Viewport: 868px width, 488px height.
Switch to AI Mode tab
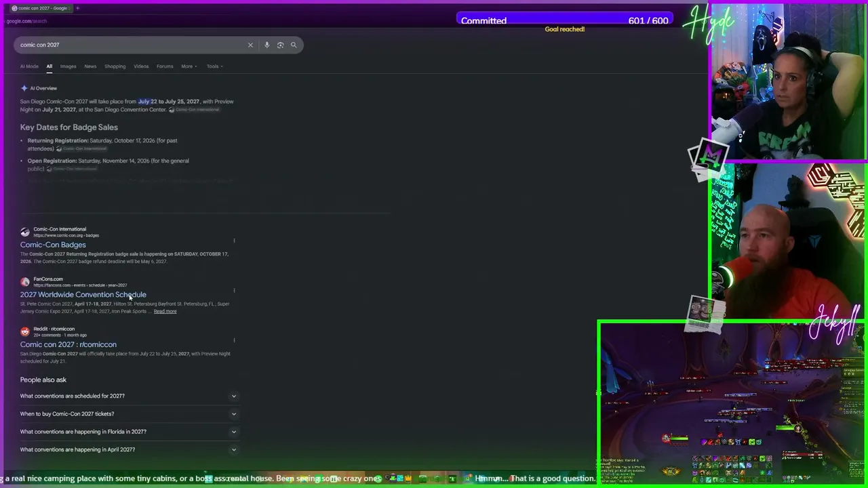(29, 66)
